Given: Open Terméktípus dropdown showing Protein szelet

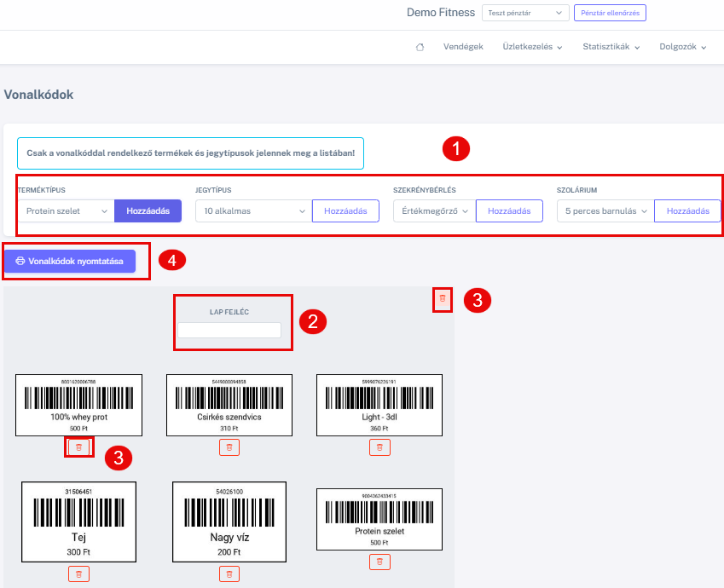Looking at the screenshot, I should click(66, 211).
